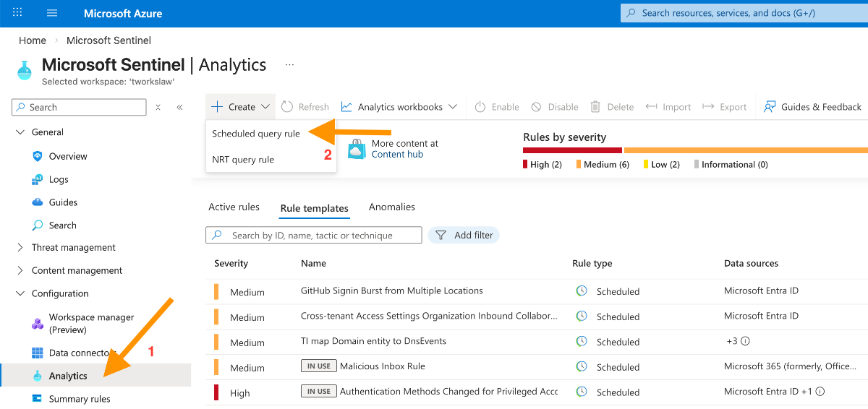
Task: Click the Microsoft Sentinel breadcrumb link
Action: click(x=109, y=40)
